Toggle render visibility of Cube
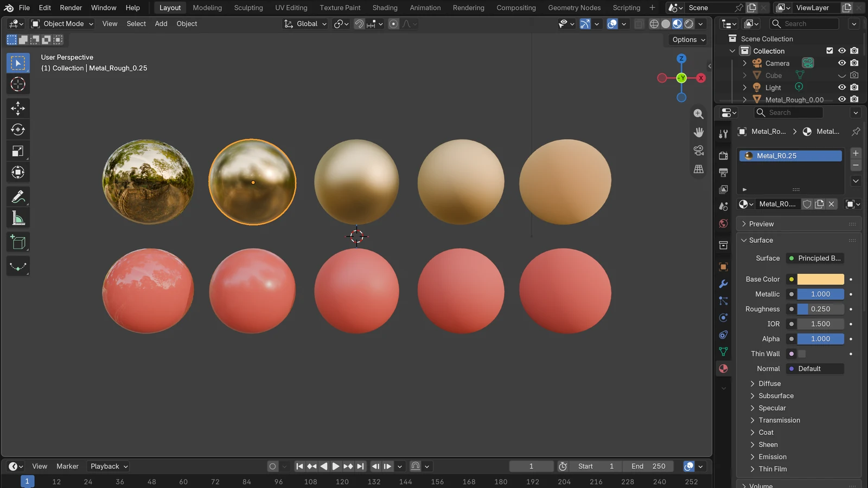Screen dimensions: 868x488 [x=854, y=75]
